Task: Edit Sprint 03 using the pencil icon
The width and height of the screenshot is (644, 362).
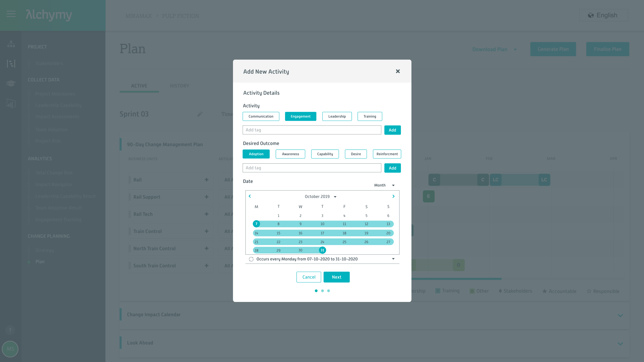Action: (x=200, y=114)
